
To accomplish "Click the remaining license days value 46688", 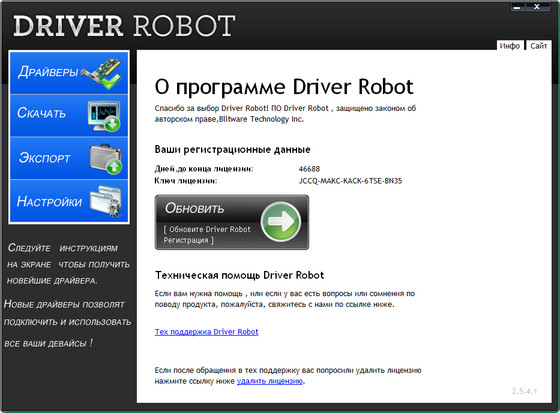I will tap(309, 169).
